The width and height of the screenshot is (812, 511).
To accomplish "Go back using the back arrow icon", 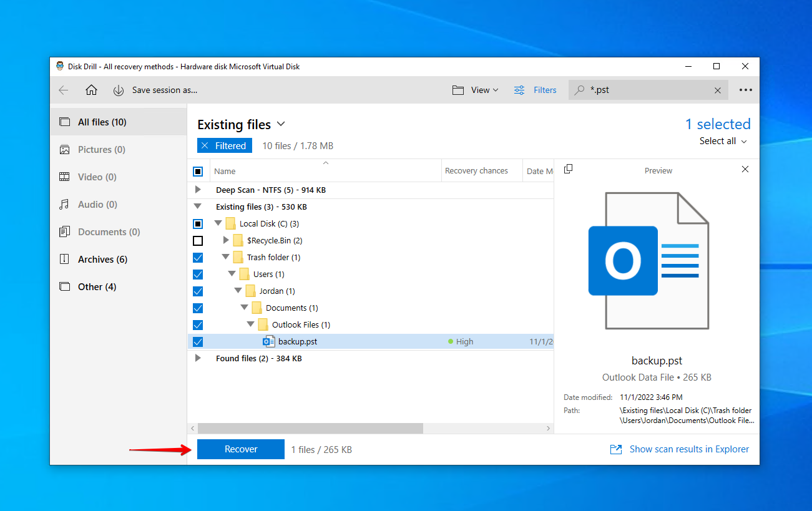I will 64,90.
